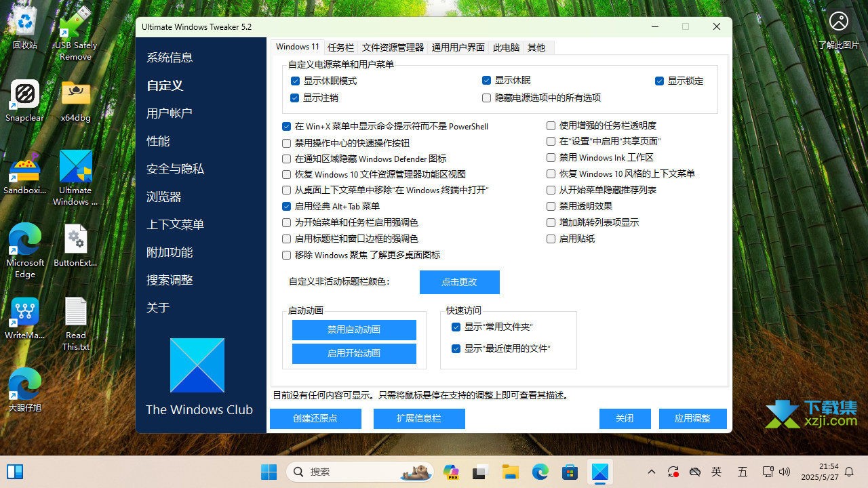The width and height of the screenshot is (868, 488).
Task: Check 使用增强的任务栏透明度
Action: (x=551, y=125)
